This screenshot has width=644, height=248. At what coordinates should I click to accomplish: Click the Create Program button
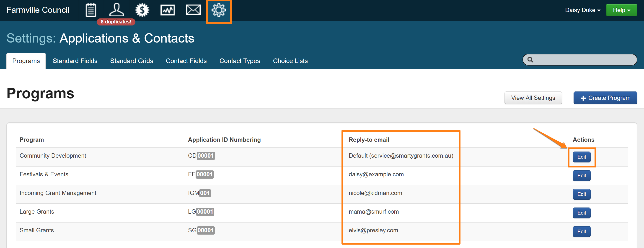(605, 98)
